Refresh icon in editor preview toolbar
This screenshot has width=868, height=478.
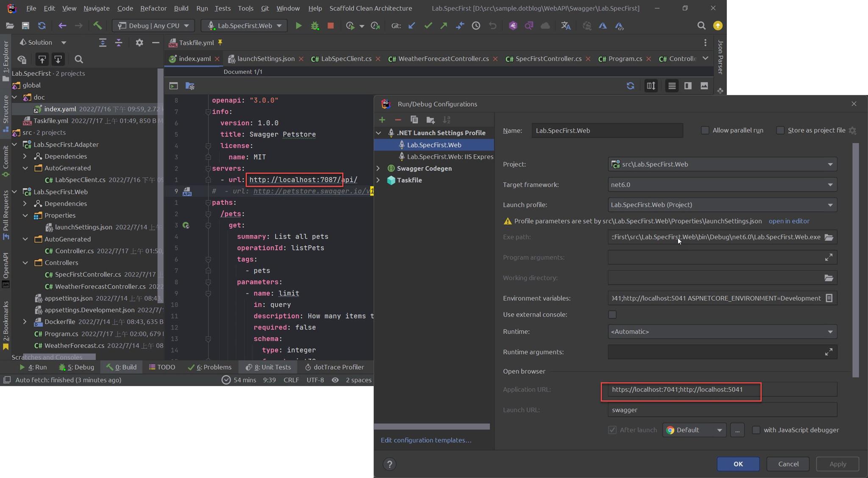[x=630, y=86]
